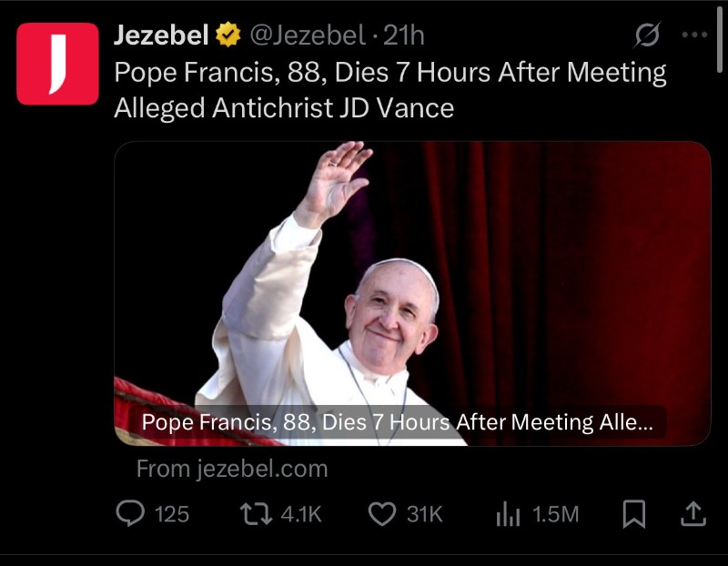Screen dimensions: 728x566
Task: Click the 4.1K repost count
Action: 301,515
